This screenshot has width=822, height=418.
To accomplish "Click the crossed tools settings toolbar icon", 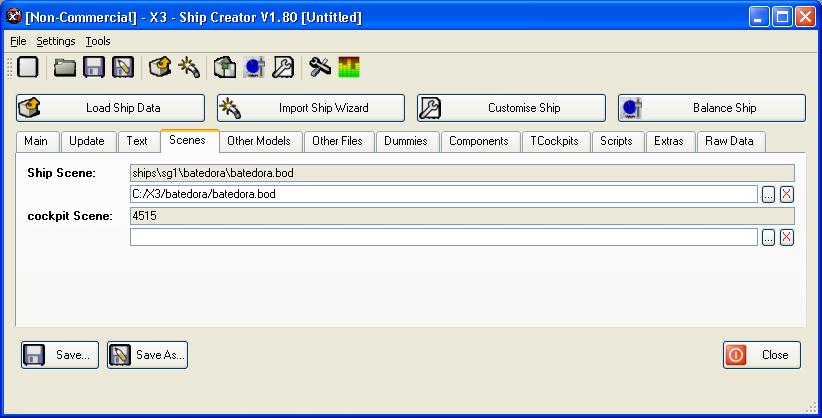I will [320, 68].
